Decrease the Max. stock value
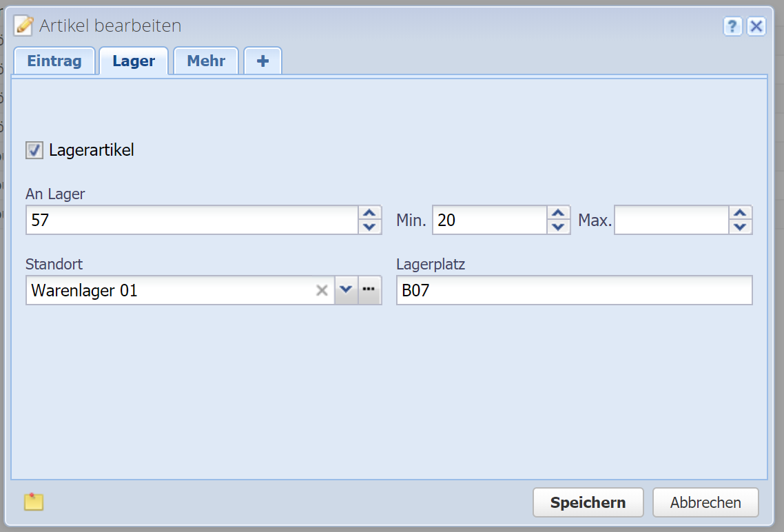Screen dimensions: 784x532 740,227
